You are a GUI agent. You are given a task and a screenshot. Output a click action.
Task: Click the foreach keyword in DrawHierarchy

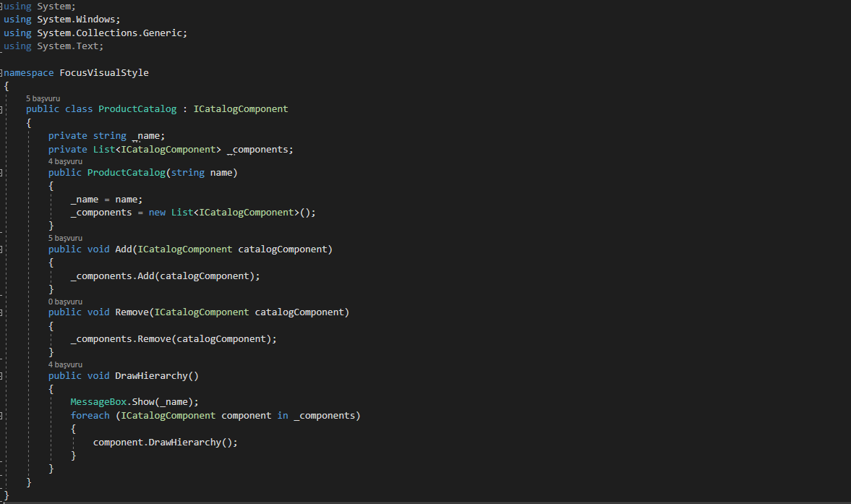click(x=90, y=415)
